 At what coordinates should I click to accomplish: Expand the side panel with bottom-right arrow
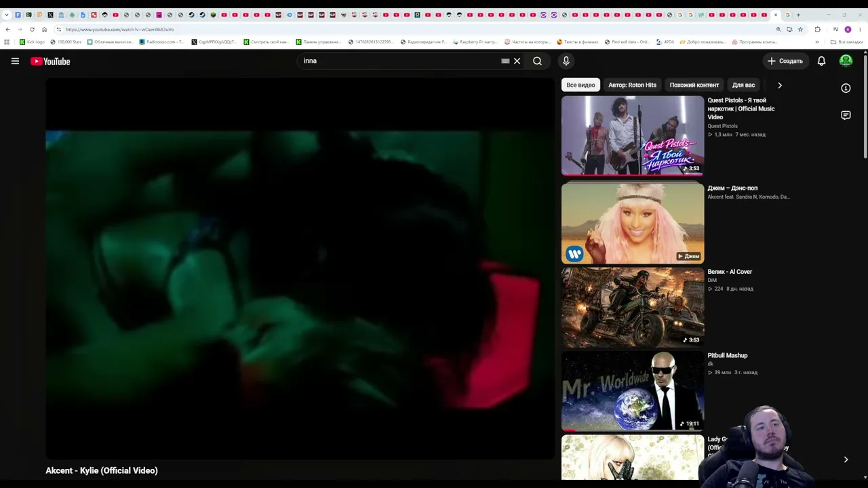pos(846,460)
